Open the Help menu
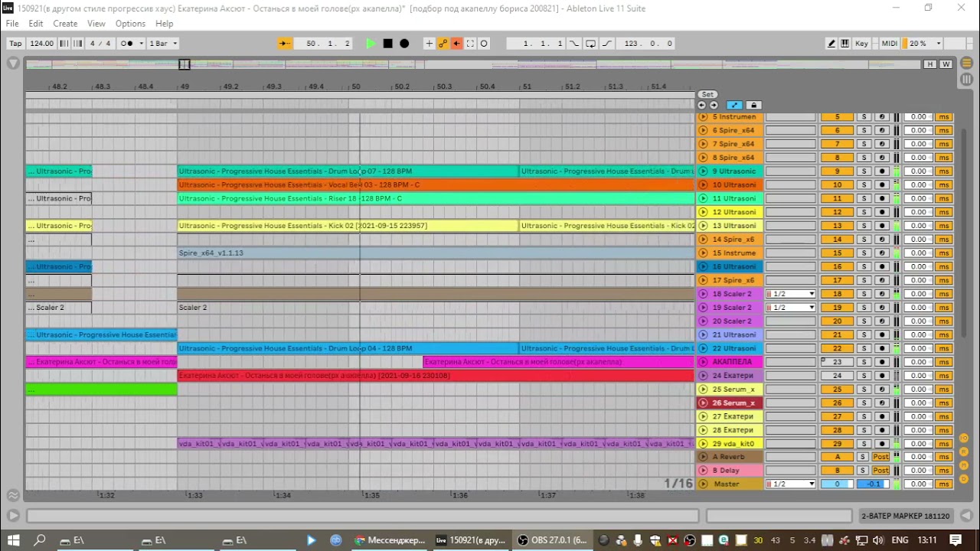Screen dimensions: 980x551 tap(164, 24)
